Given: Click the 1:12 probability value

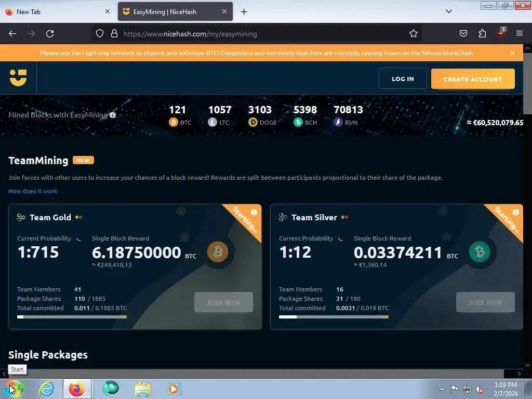Looking at the screenshot, I should tap(295, 252).
